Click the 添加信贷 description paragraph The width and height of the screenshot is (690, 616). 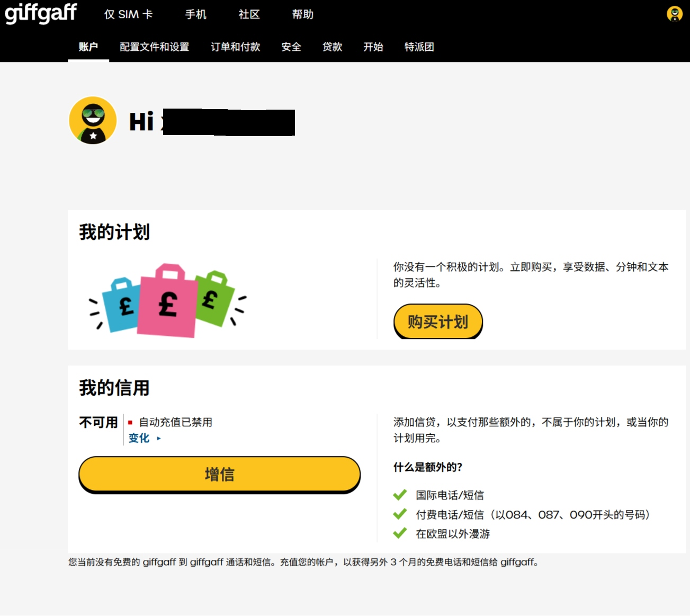tap(531, 430)
